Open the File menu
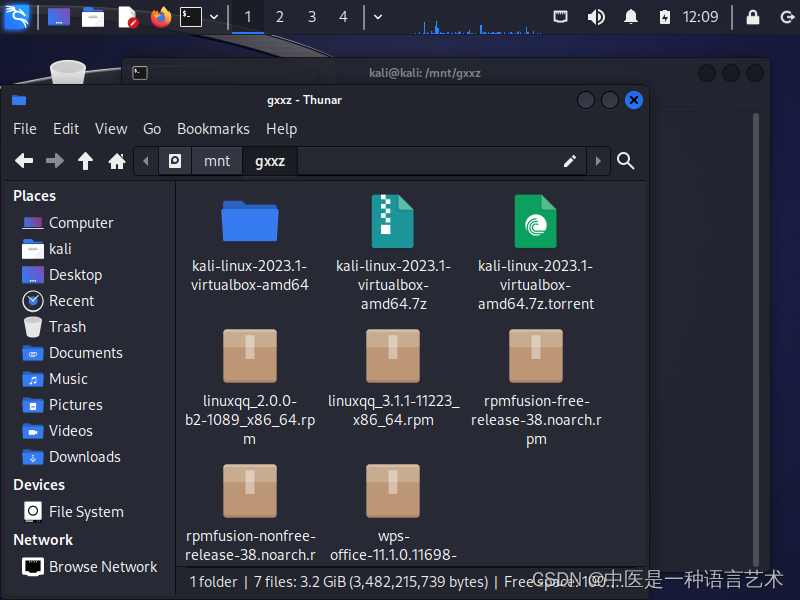The width and height of the screenshot is (800, 600). [24, 129]
